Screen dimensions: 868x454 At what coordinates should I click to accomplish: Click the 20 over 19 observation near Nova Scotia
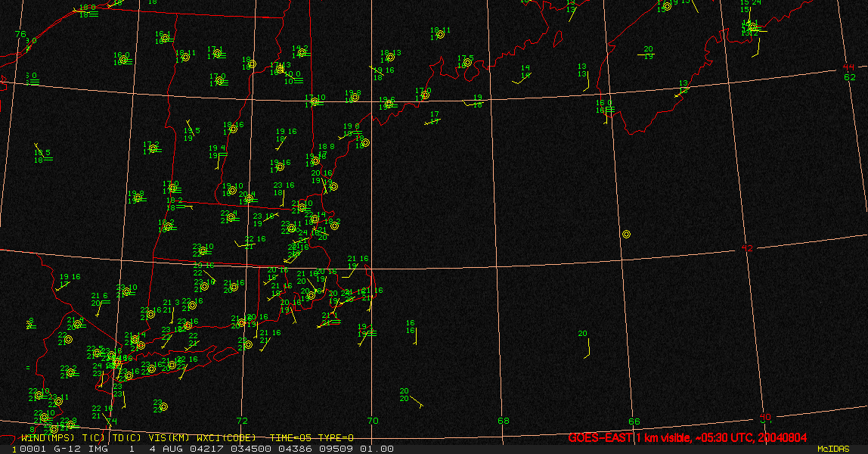pyautogui.click(x=648, y=53)
